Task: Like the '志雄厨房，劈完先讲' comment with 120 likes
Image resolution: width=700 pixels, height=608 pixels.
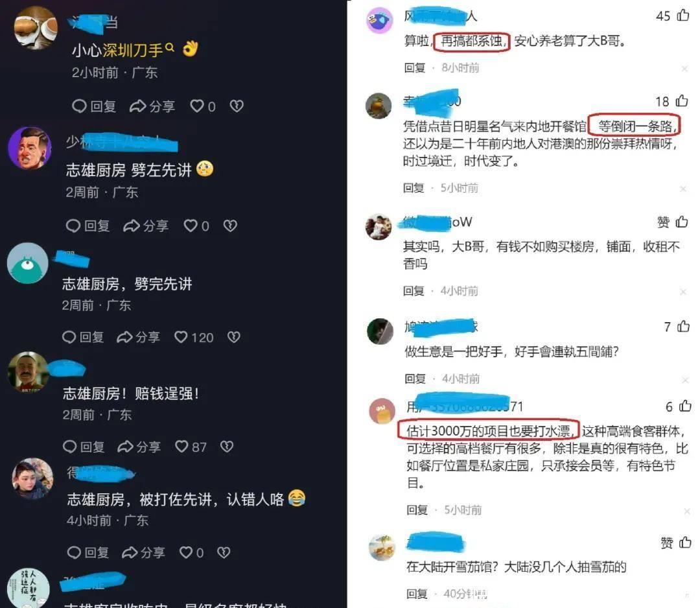Action: click(181, 337)
